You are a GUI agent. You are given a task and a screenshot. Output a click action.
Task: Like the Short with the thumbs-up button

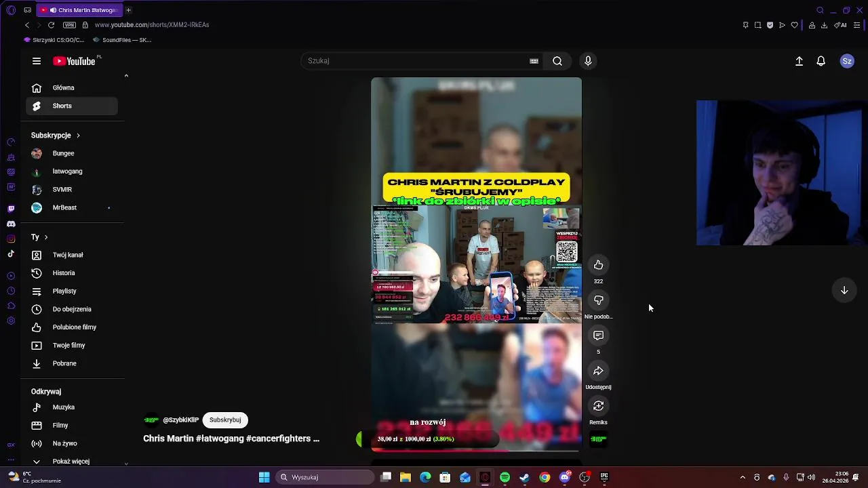[598, 265]
